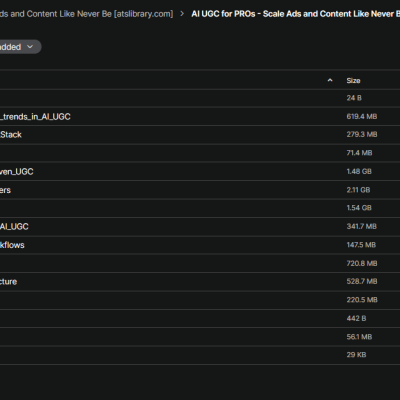This screenshot has height=400, width=400.
Task: Select the size value 279.3 MB
Action: coord(362,135)
